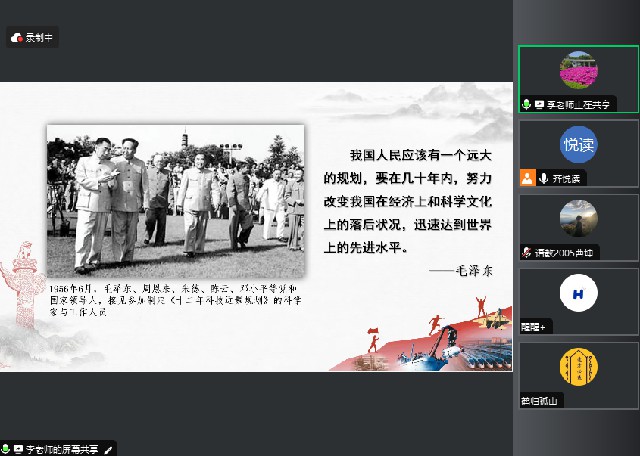
Task: Click screen-sharing icon on 李老师 tile
Action: coord(539,104)
